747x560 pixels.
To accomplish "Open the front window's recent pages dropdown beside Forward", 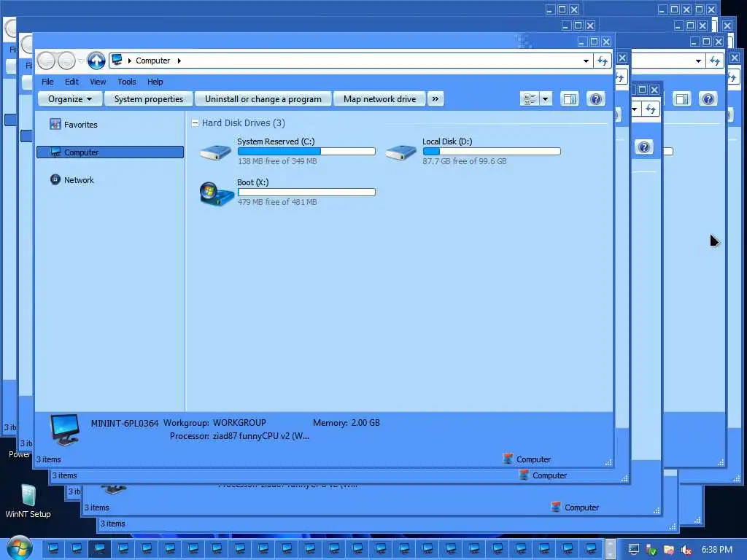I will point(81,61).
